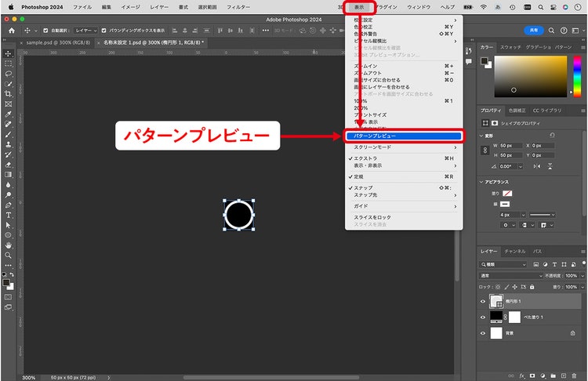This screenshot has height=381, width=588.
Task: Select the Eyedropper tool
Action: 8,114
